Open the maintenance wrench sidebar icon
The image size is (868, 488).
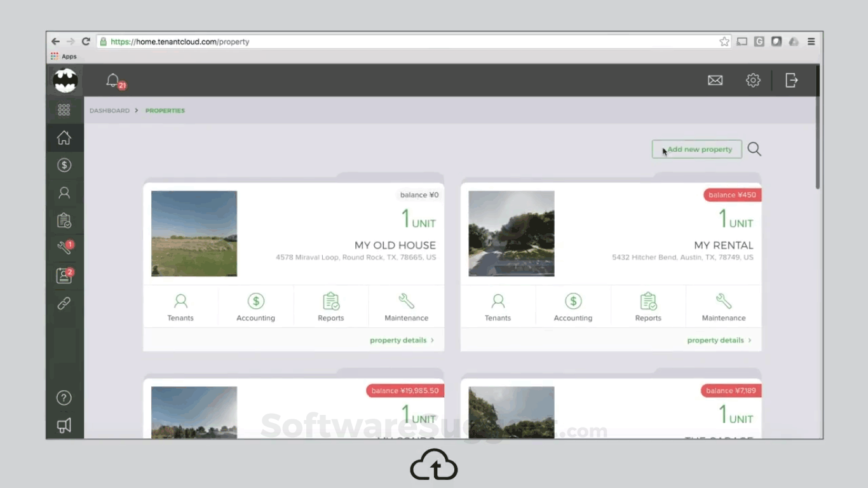pos(65,248)
